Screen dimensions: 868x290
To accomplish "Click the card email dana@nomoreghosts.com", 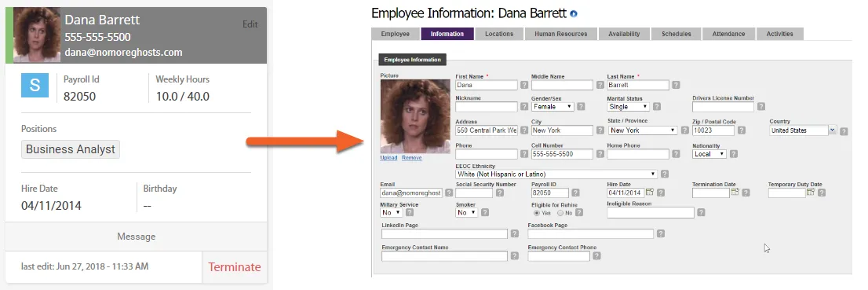I will click(x=123, y=52).
